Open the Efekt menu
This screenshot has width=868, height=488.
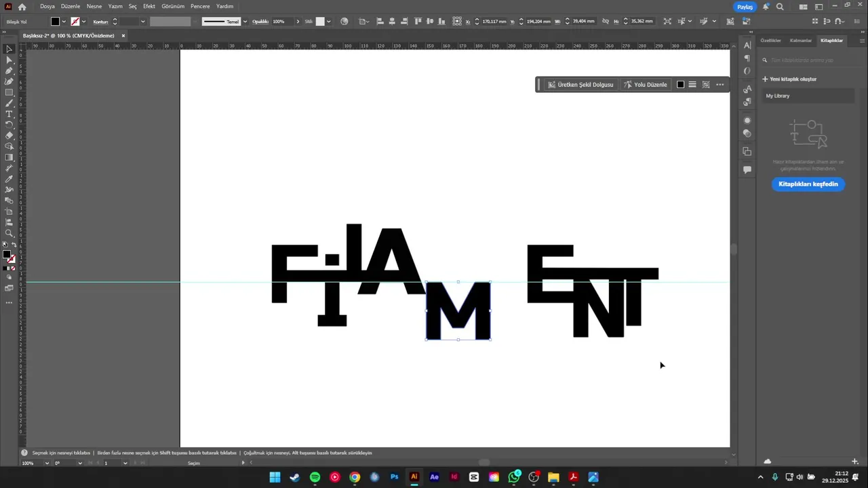point(149,6)
